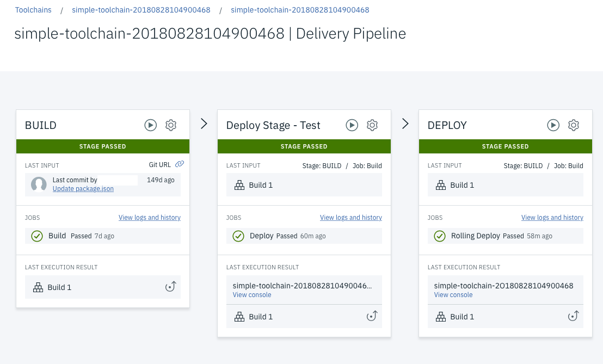Click arrow between BUILD and Deploy Stage - Test
Screen dimensions: 603x364
[204, 124]
